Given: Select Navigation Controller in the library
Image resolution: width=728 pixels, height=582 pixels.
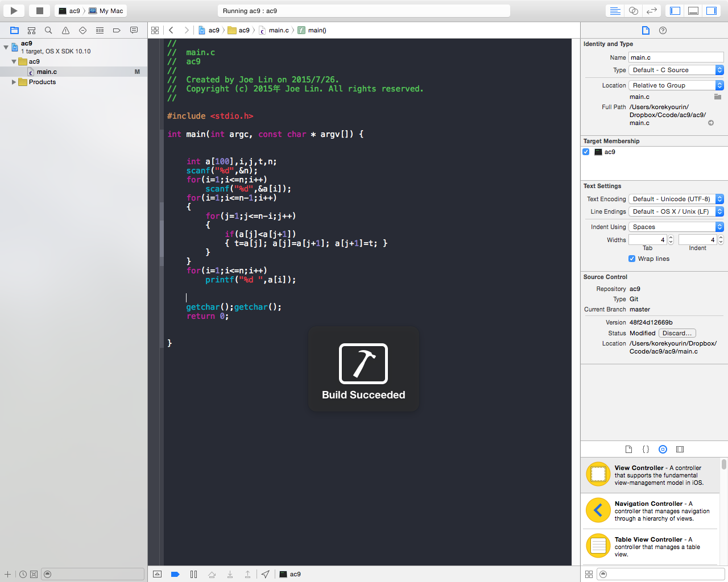Looking at the screenshot, I should [x=650, y=511].
